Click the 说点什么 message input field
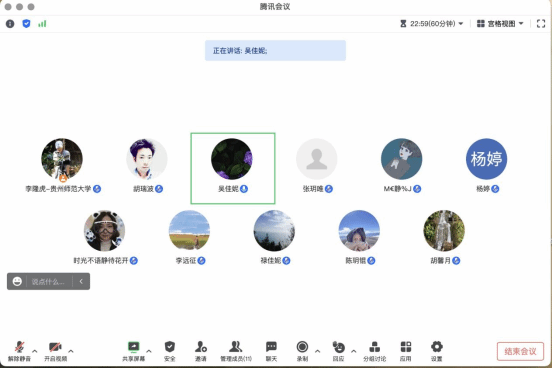552x368 pixels. pyautogui.click(x=49, y=281)
